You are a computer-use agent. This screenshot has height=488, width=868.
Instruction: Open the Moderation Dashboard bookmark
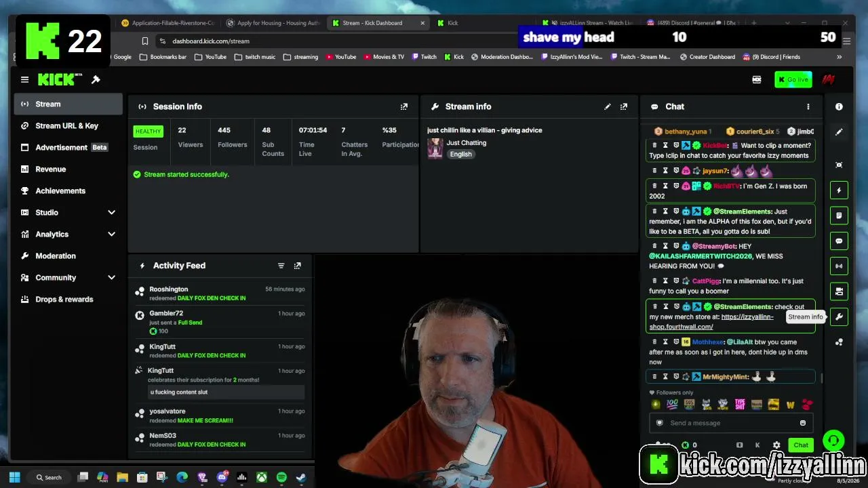pos(502,57)
